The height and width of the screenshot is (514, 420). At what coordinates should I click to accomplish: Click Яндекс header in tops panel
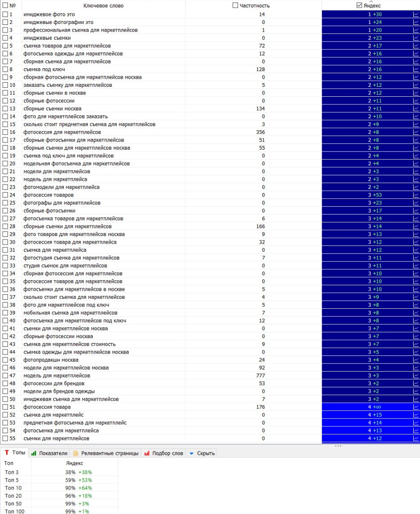pyautogui.click(x=75, y=463)
